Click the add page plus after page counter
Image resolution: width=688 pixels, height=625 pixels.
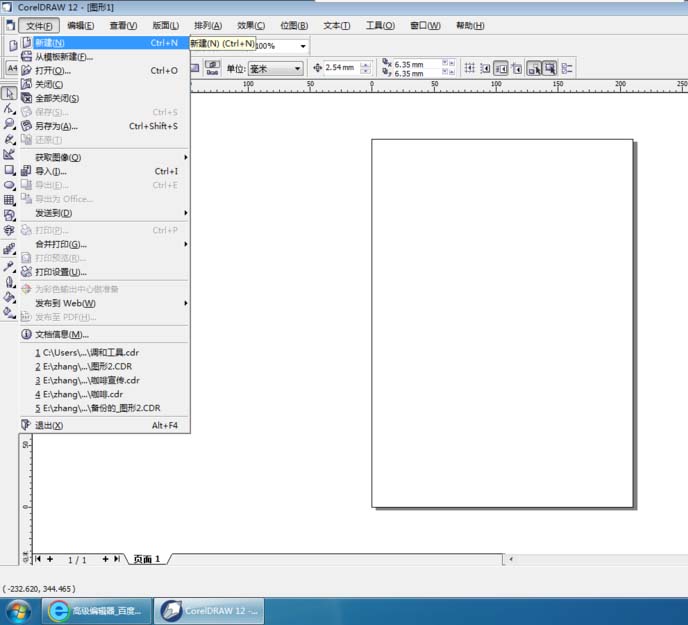tap(105, 559)
